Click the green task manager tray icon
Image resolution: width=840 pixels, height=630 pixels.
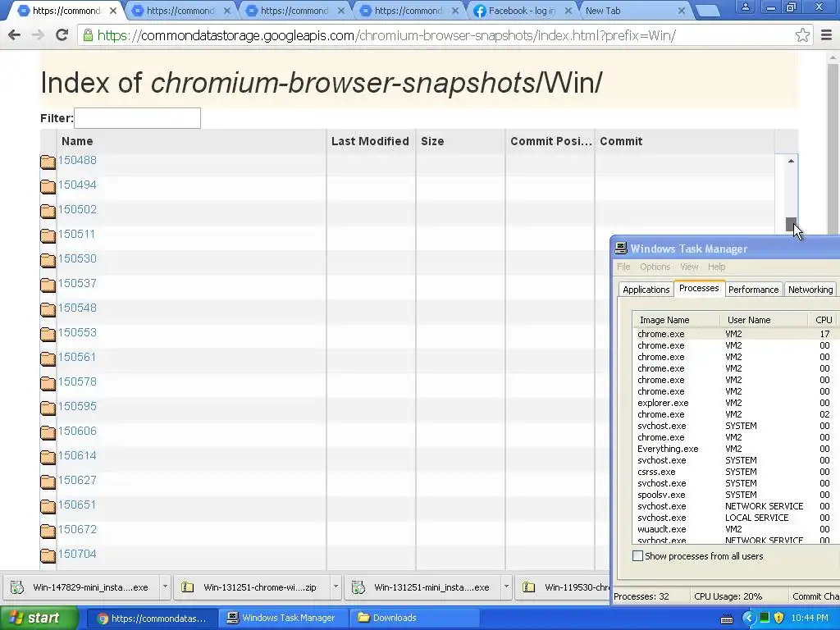[x=765, y=618]
